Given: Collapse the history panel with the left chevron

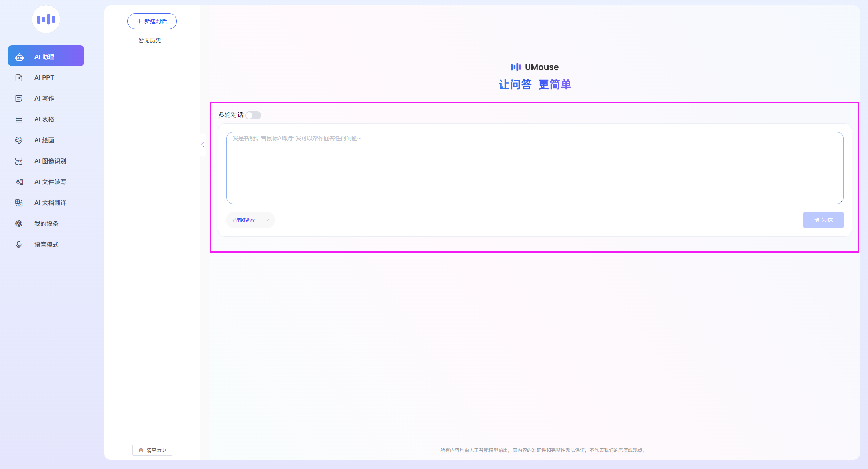Looking at the screenshot, I should click(x=203, y=145).
